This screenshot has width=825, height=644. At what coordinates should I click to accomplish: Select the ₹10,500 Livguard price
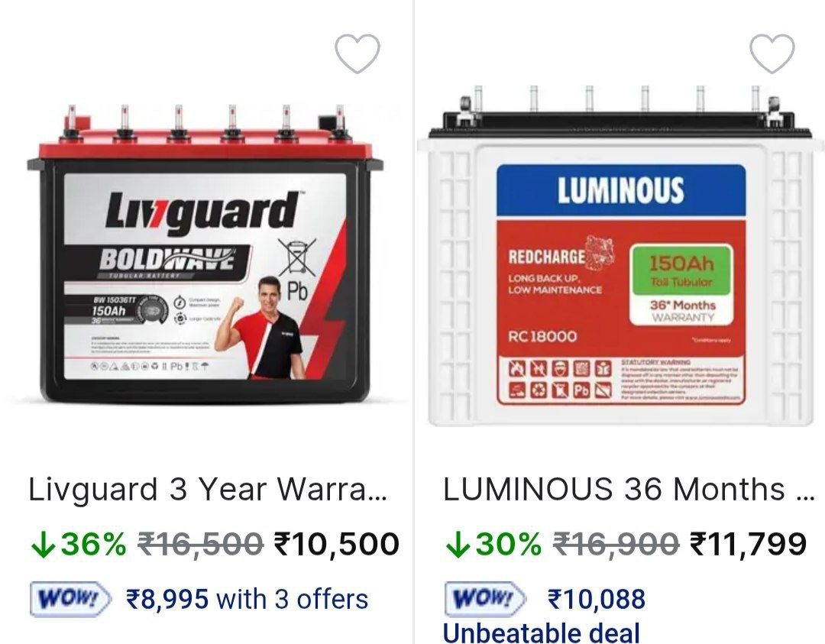[x=337, y=544]
